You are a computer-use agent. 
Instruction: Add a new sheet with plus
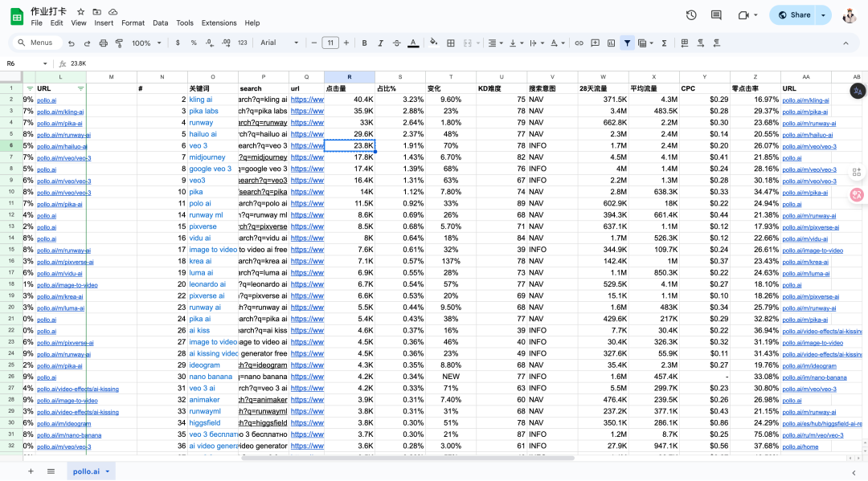point(31,471)
